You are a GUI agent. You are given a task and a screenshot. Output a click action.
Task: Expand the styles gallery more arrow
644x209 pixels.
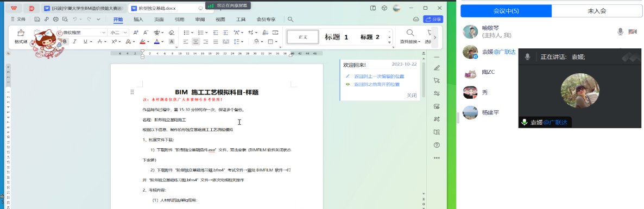pyautogui.click(x=389, y=42)
